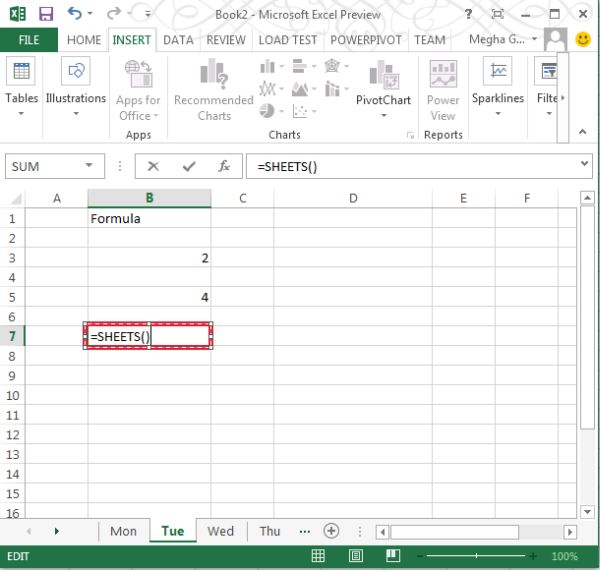Click cell B1 containing Formula
Image resolution: width=600 pixels, height=570 pixels.
point(149,218)
